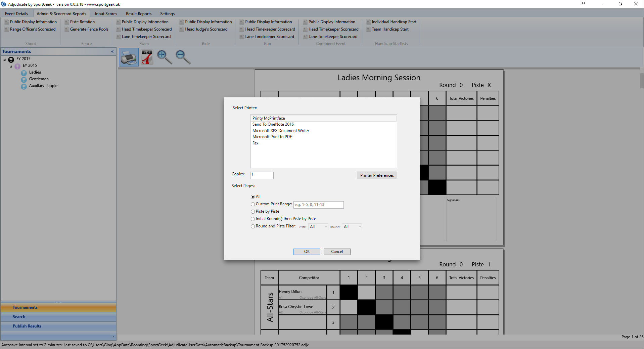Select the All pages radio button
Viewport: 644px width, 349px height.
[253, 197]
